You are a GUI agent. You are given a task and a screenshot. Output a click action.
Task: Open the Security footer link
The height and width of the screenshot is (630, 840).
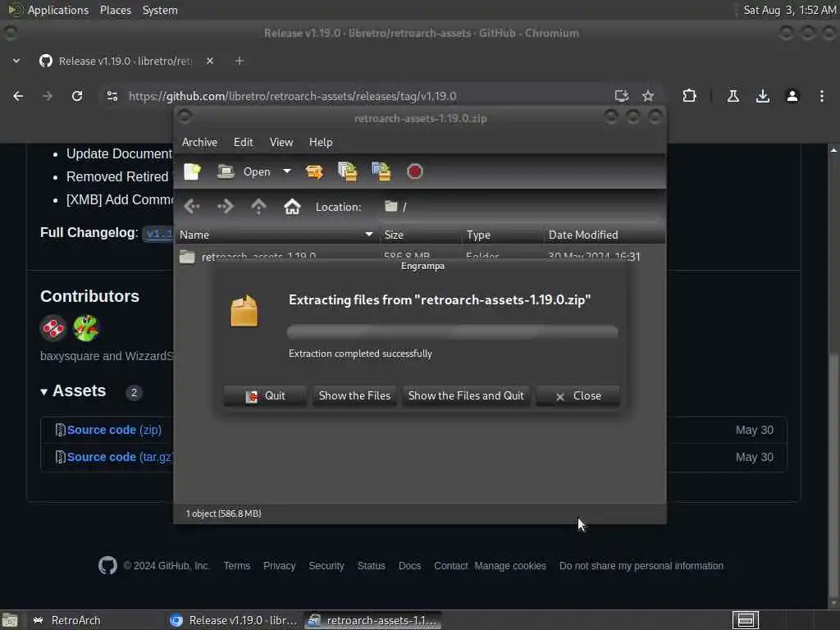(326, 566)
